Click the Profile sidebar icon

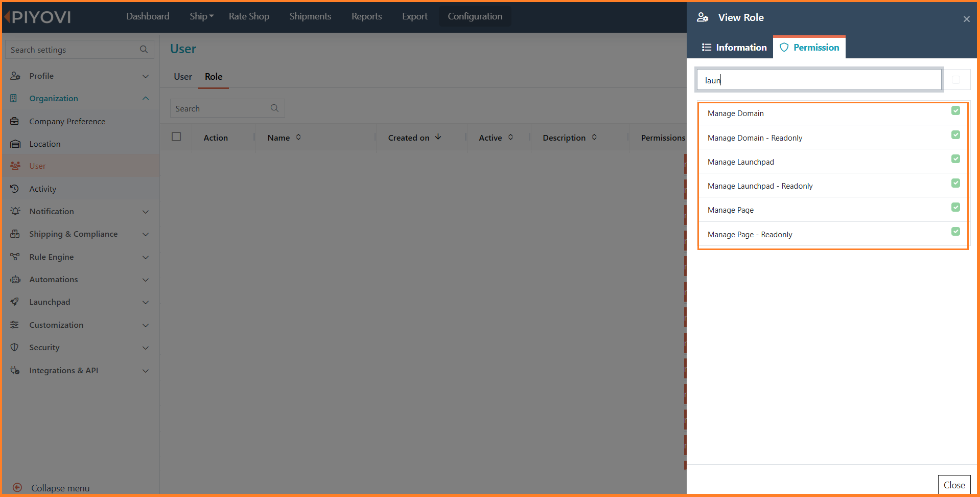coord(15,76)
